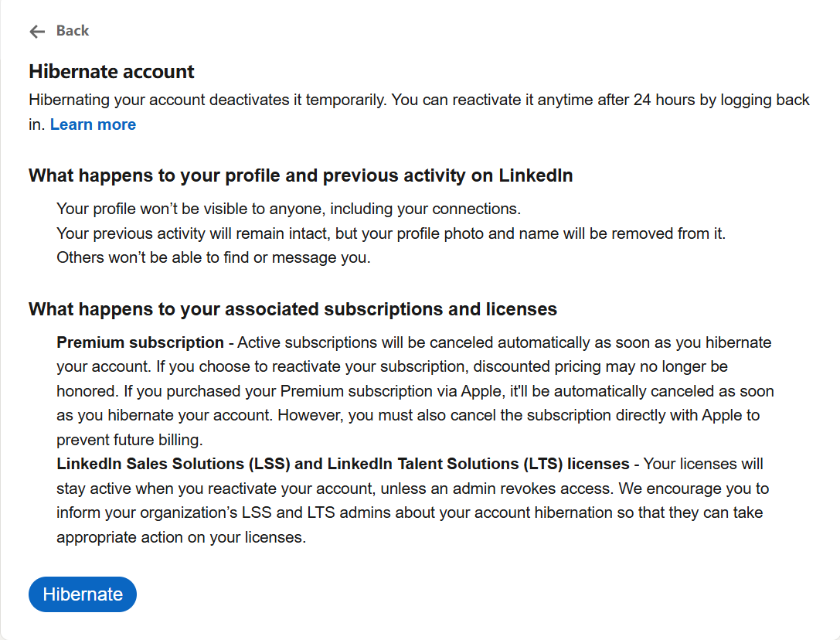Screen dimensions: 840x640
Task: Click the Back text label
Action: pyautogui.click(x=73, y=31)
